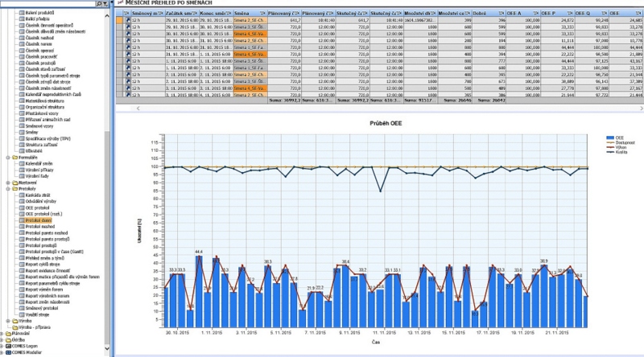Click the Průběh OEE chart title
The image size is (644, 357).
tap(386, 123)
